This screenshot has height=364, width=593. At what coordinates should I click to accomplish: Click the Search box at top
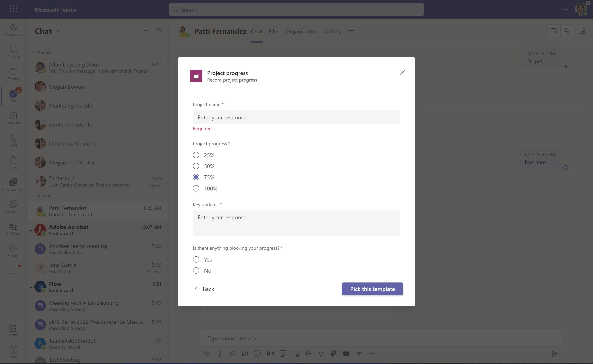pyautogui.click(x=296, y=9)
